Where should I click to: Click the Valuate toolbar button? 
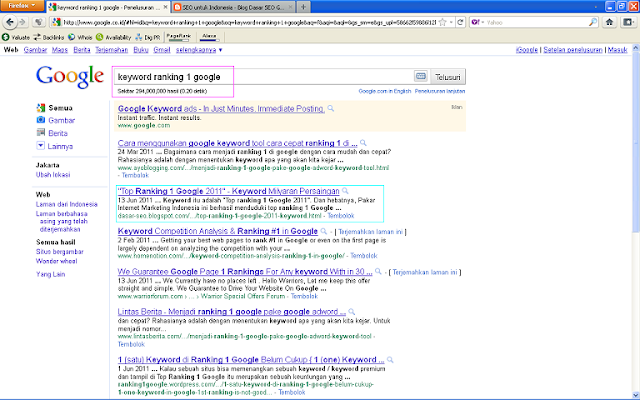pyautogui.click(x=16, y=37)
